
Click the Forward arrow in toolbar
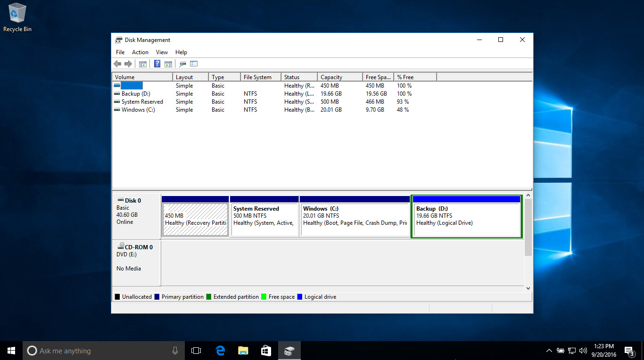click(128, 64)
